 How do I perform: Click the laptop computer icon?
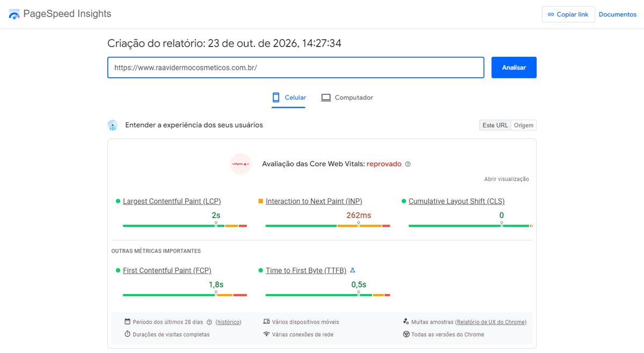coord(326,98)
